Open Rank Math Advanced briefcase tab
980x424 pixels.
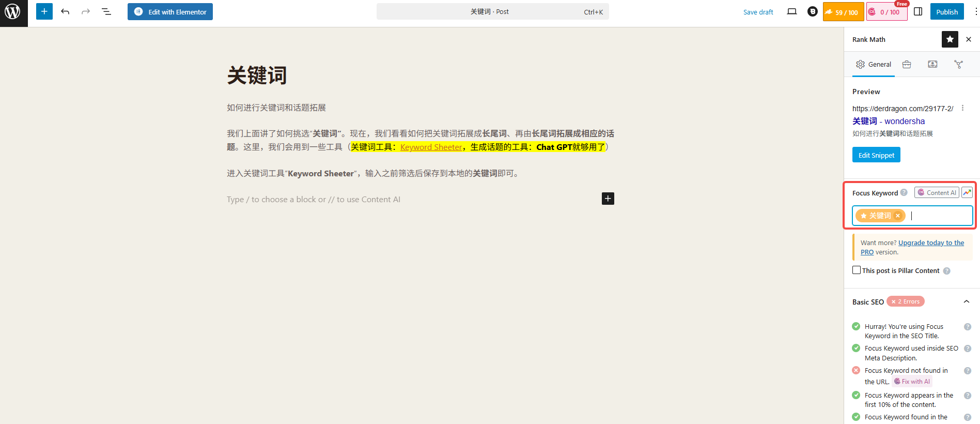[x=907, y=65]
